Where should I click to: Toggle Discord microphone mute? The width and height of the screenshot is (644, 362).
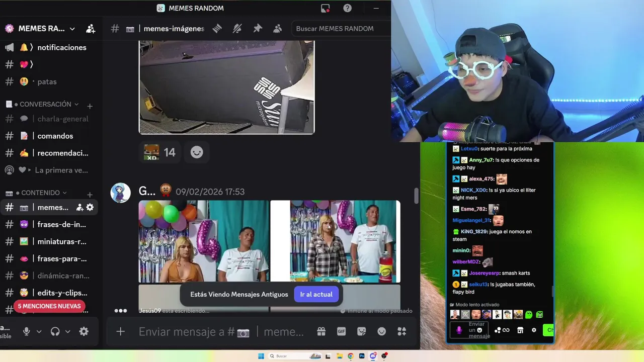(x=26, y=331)
